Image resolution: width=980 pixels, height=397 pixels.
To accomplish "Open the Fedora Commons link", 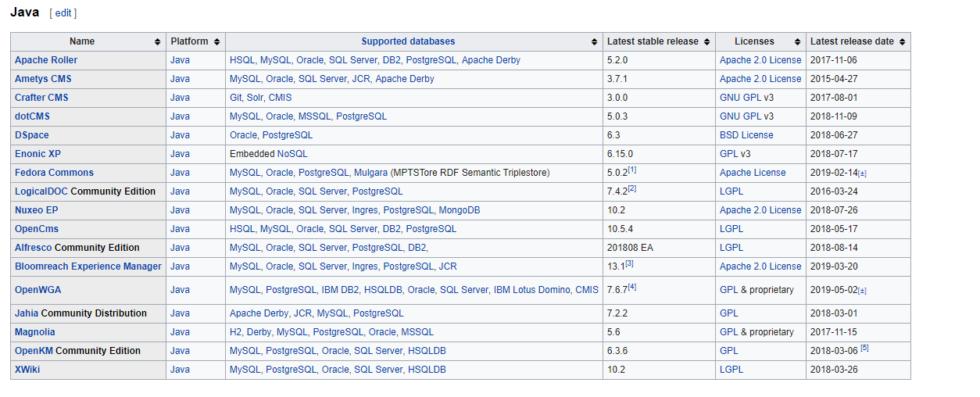I will click(54, 173).
